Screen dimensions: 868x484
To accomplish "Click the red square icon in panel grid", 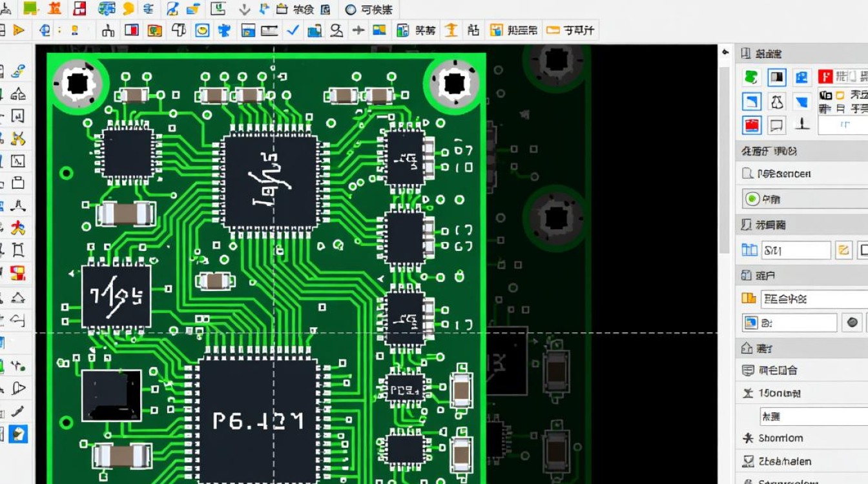I will point(751,125).
